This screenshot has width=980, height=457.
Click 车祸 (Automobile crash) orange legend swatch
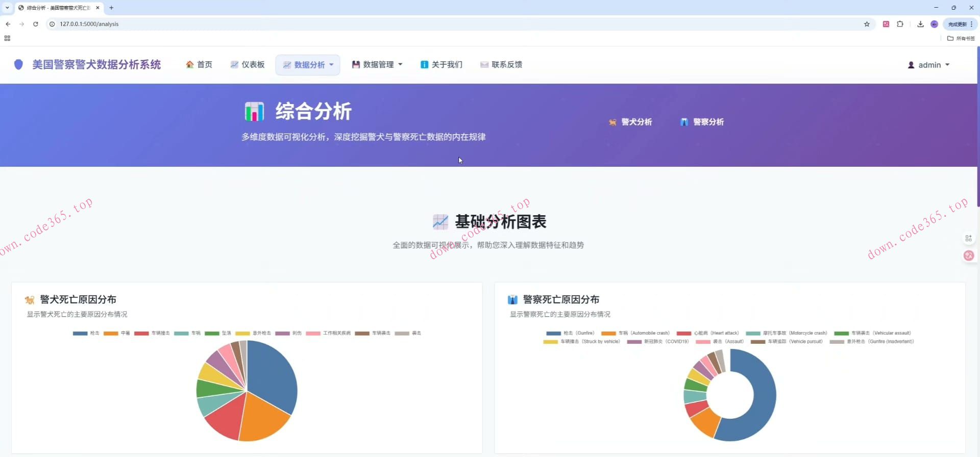608,333
